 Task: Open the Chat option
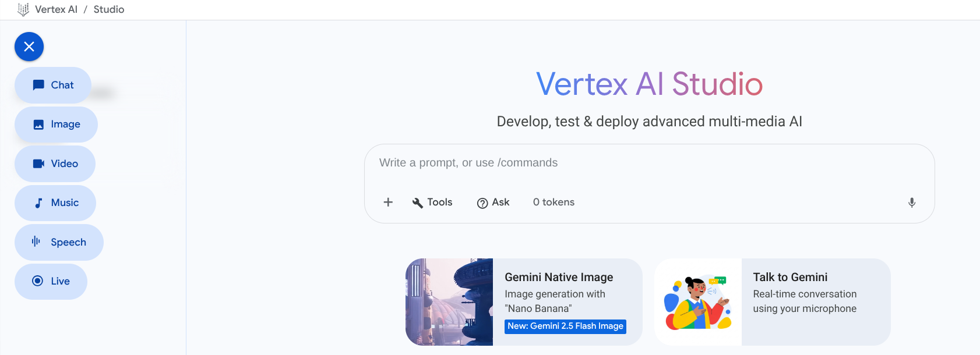coord(53,85)
